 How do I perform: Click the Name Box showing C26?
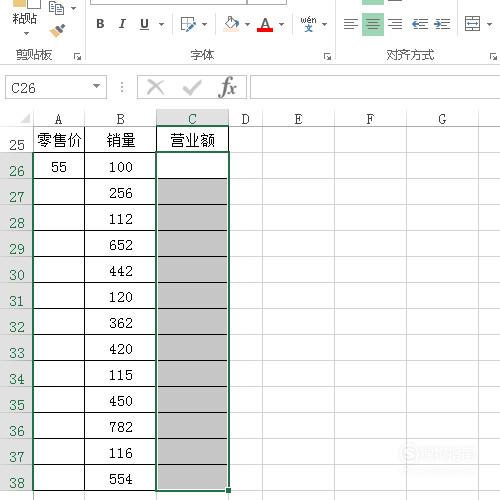tap(47, 87)
